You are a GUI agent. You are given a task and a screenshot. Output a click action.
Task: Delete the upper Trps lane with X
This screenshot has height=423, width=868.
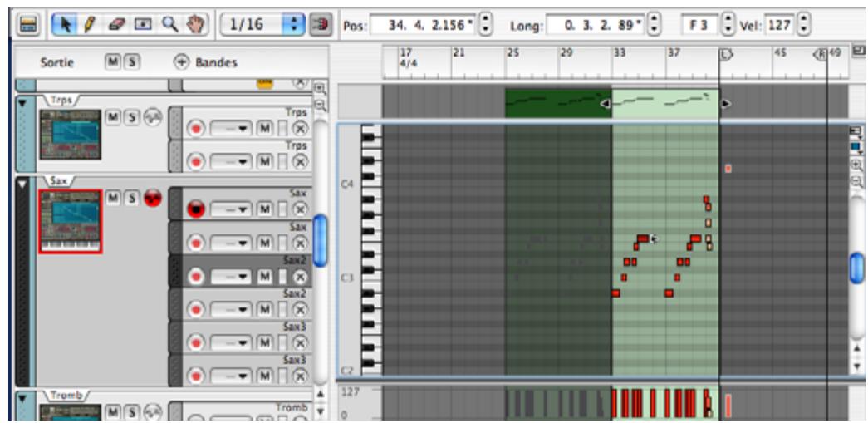coord(300,129)
